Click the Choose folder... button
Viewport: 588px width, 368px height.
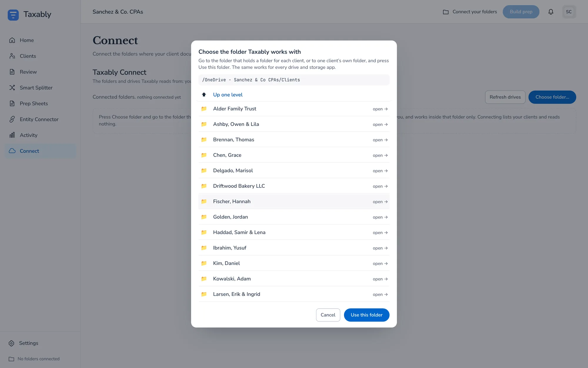pyautogui.click(x=552, y=97)
